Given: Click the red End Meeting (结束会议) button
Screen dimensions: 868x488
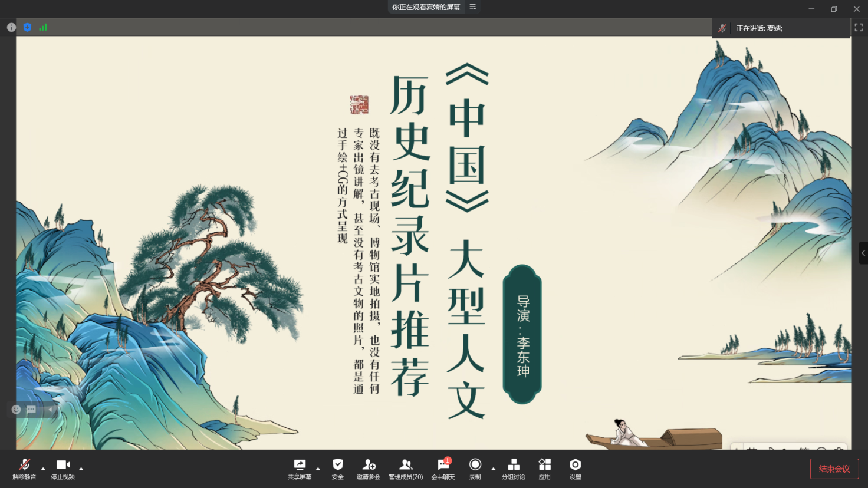Looking at the screenshot, I should (834, 469).
